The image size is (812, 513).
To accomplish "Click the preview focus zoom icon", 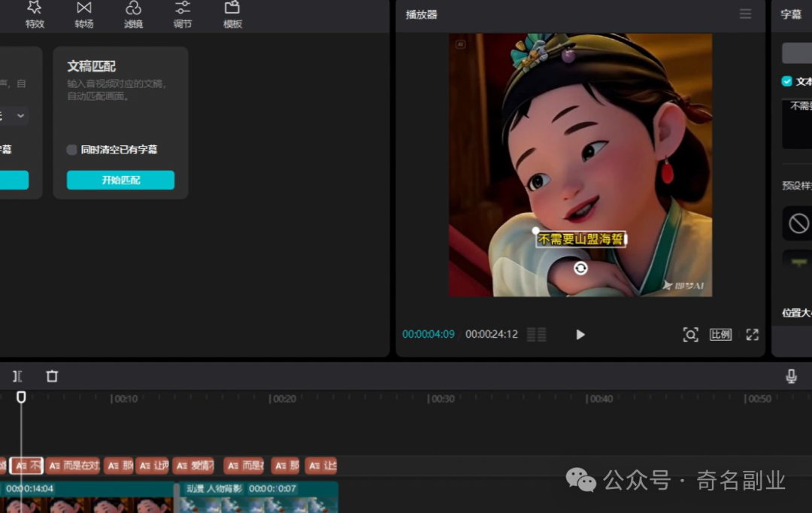I will 690,335.
